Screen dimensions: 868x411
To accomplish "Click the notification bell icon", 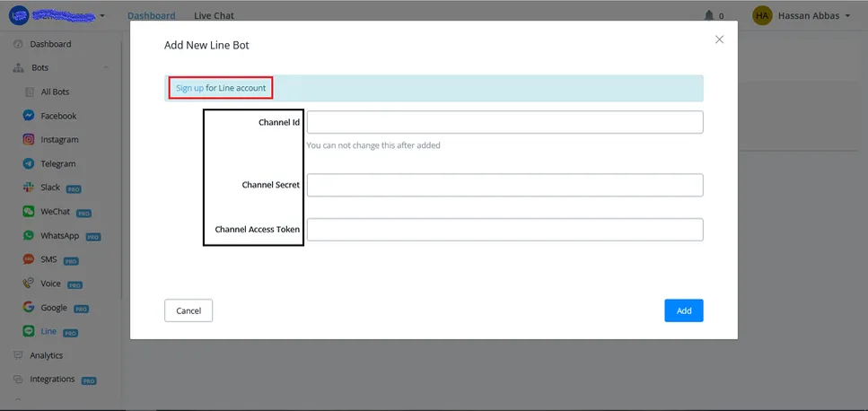I will click(x=708, y=15).
